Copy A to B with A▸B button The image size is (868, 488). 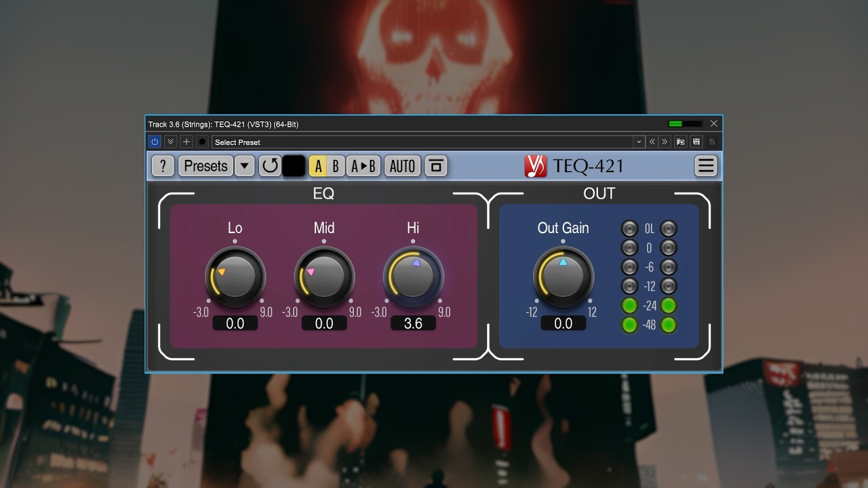363,166
